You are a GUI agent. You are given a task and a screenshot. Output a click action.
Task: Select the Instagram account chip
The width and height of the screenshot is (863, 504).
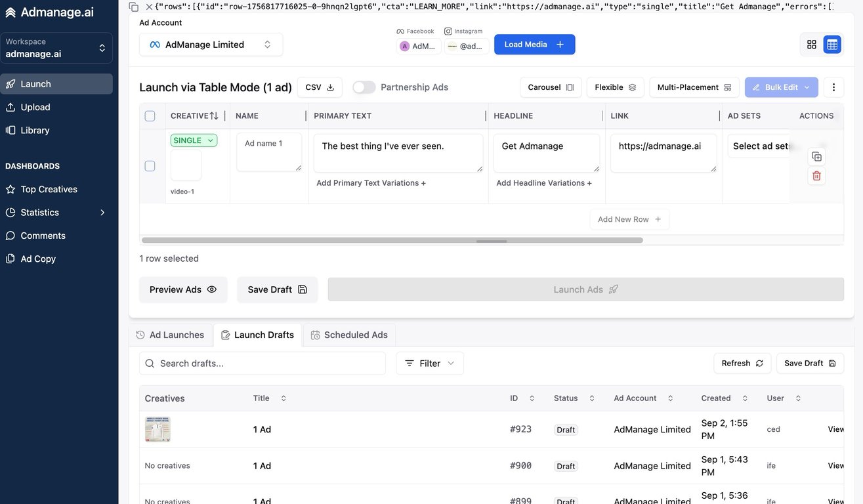(x=467, y=46)
